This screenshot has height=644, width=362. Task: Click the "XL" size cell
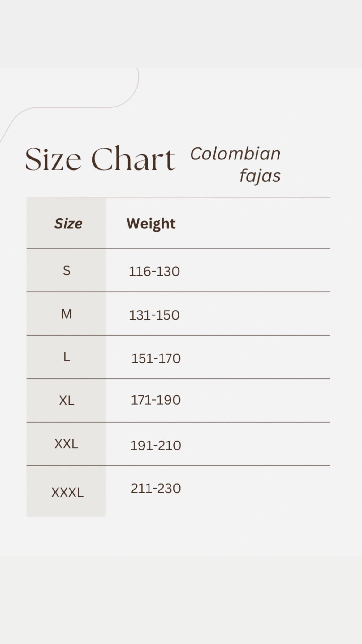pos(67,401)
